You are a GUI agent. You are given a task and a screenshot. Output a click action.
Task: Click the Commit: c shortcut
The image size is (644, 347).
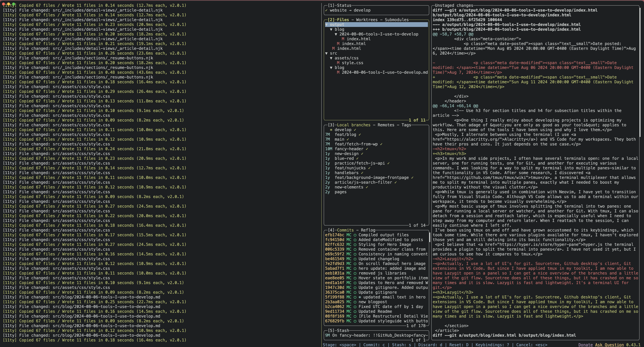tap(374, 345)
